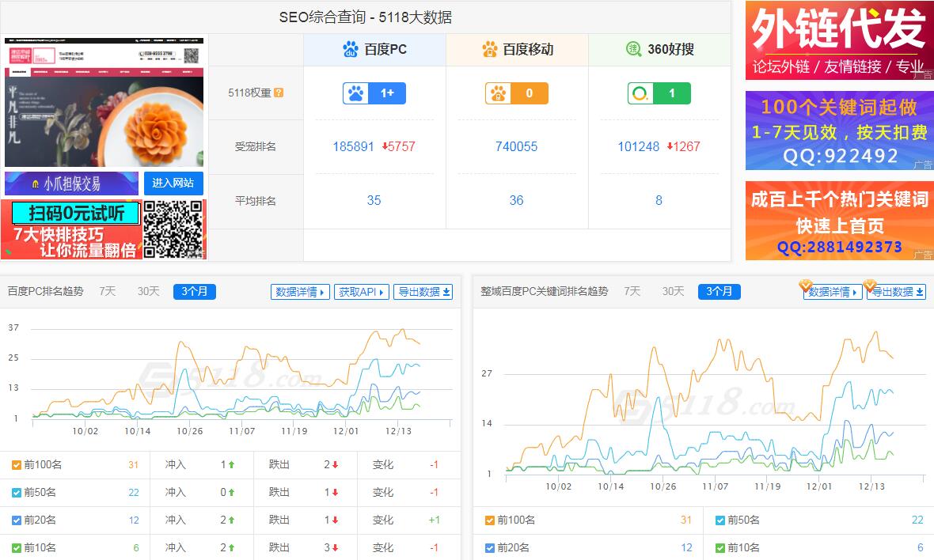The image size is (934, 560).
Task: Click the 百度PC column header
Action: click(x=374, y=49)
